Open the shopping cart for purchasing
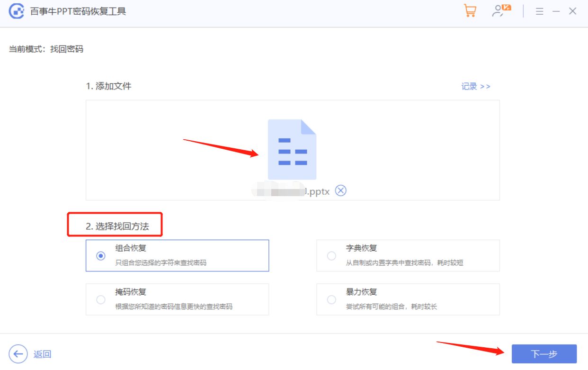The height and width of the screenshot is (370, 588). 470,10
